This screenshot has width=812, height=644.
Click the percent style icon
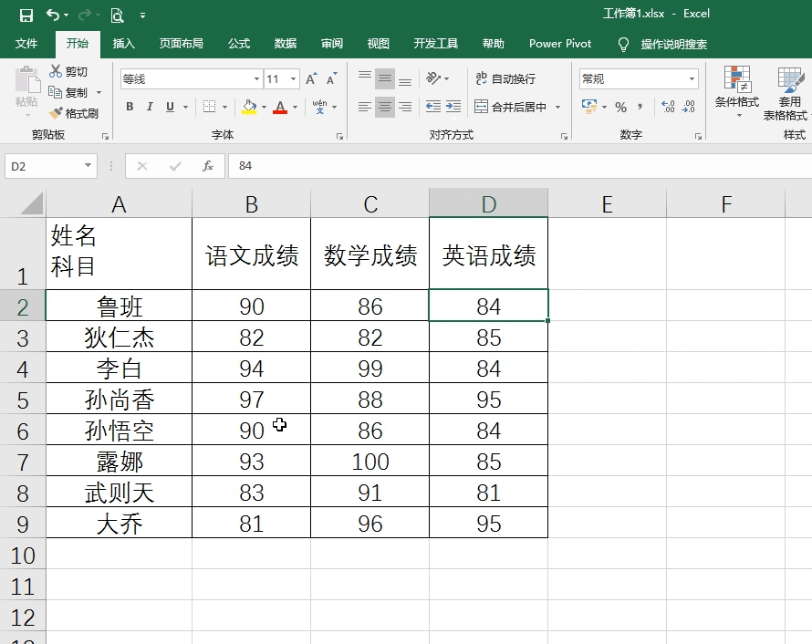point(620,107)
